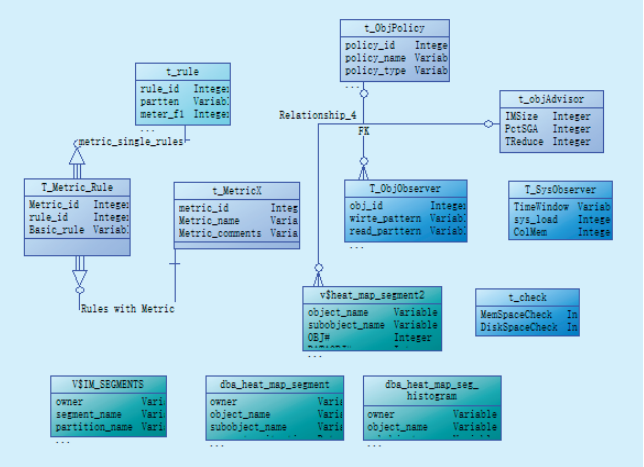The image size is (644, 467).
Task: Click the V$IM_SEGMENTS table header
Action: click(x=107, y=384)
